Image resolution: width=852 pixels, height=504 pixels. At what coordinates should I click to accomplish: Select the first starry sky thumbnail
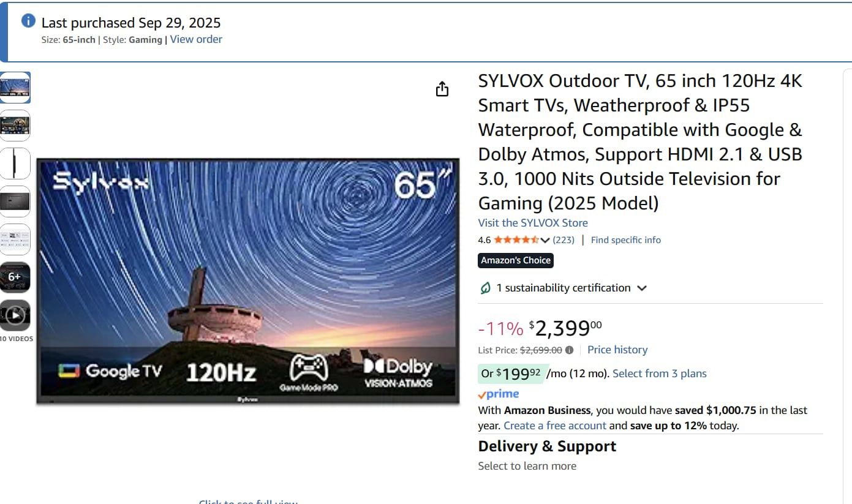point(15,88)
